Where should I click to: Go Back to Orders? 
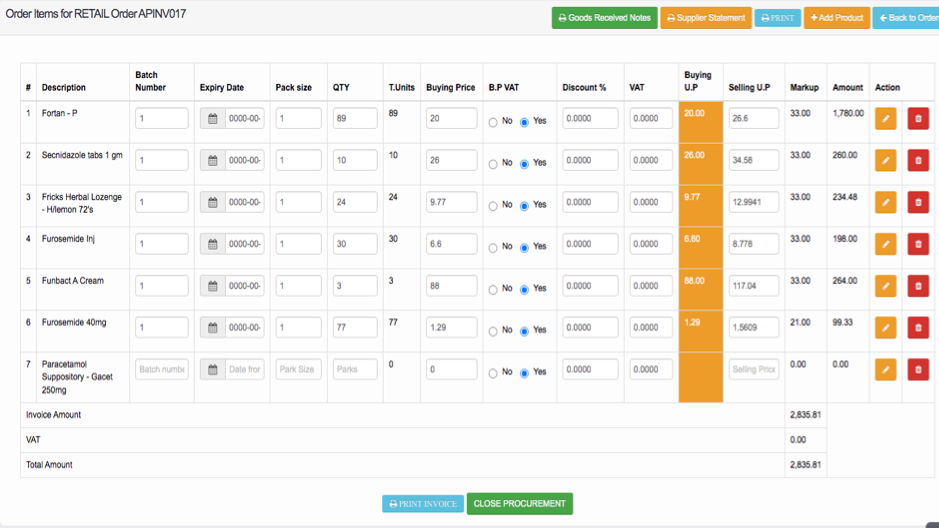point(906,18)
